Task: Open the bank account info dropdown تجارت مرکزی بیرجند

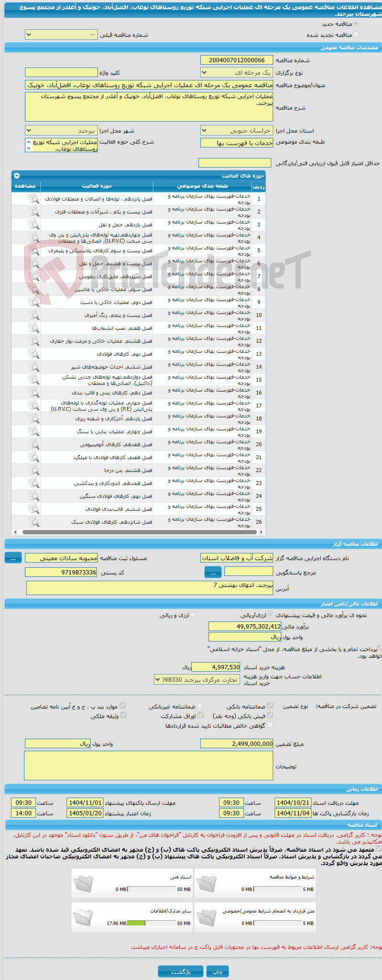Action: (x=197, y=679)
